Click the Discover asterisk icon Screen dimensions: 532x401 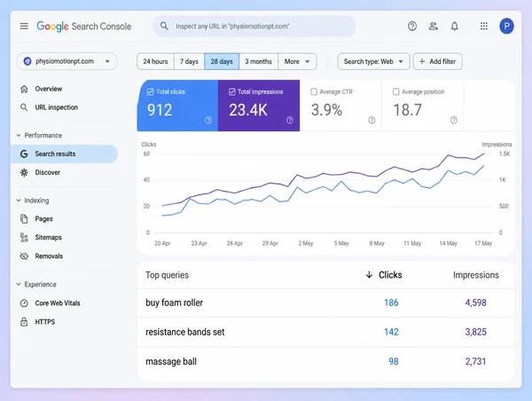click(24, 172)
